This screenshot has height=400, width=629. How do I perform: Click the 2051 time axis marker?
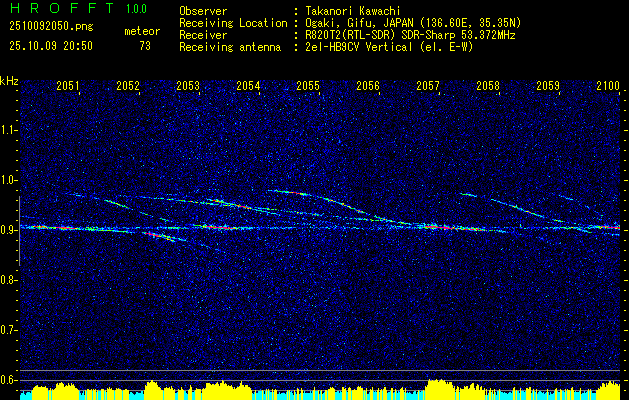click(68, 86)
